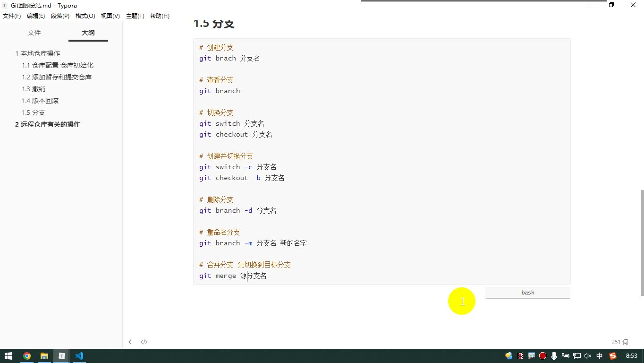The image size is (644, 363).
Task: Open the 段落(P) menu
Action: [x=60, y=16]
